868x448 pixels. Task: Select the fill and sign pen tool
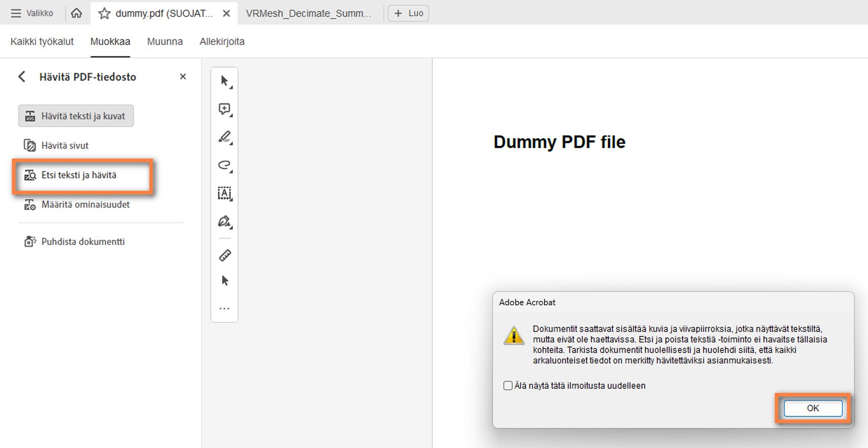coord(225,222)
